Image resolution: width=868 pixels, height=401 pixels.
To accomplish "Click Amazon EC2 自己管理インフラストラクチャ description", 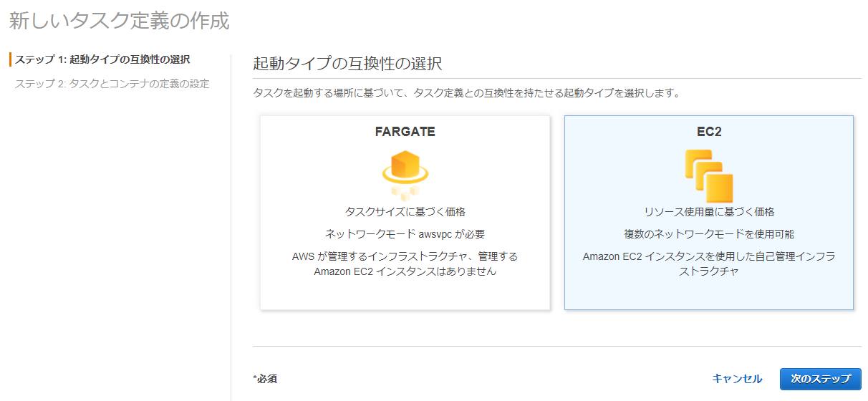I will [x=709, y=264].
